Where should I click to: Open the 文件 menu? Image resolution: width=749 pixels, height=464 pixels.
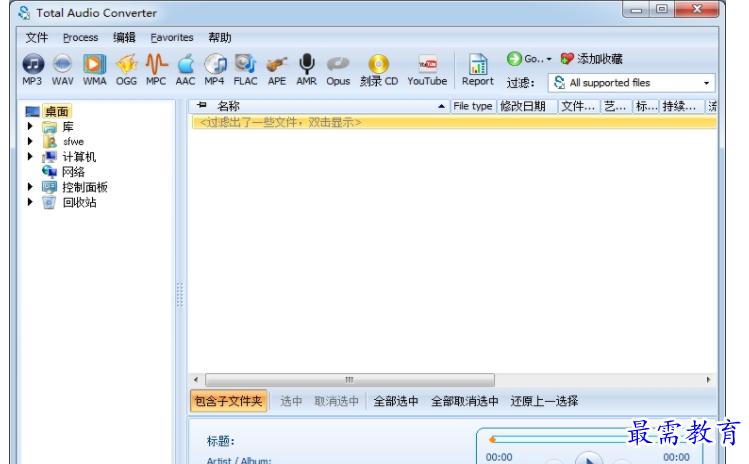[37, 37]
